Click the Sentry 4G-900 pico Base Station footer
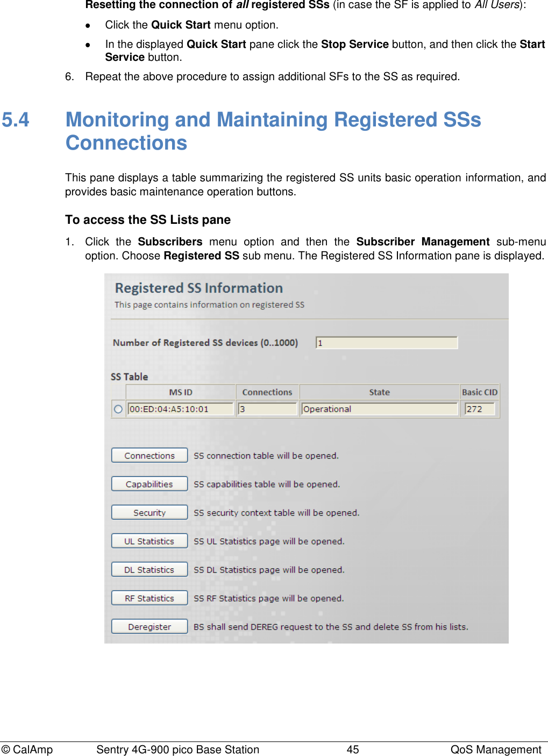This screenshot has width=548, height=756. pyautogui.click(x=177, y=750)
